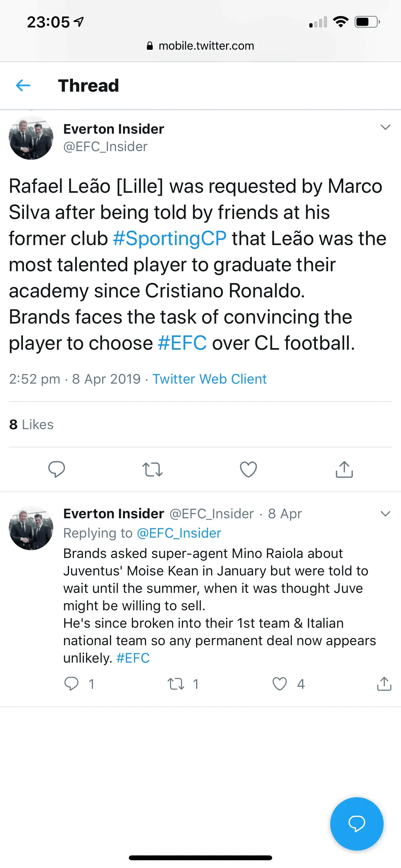Tap the back arrow in Thread header
The image size is (401, 868).
pyautogui.click(x=23, y=86)
